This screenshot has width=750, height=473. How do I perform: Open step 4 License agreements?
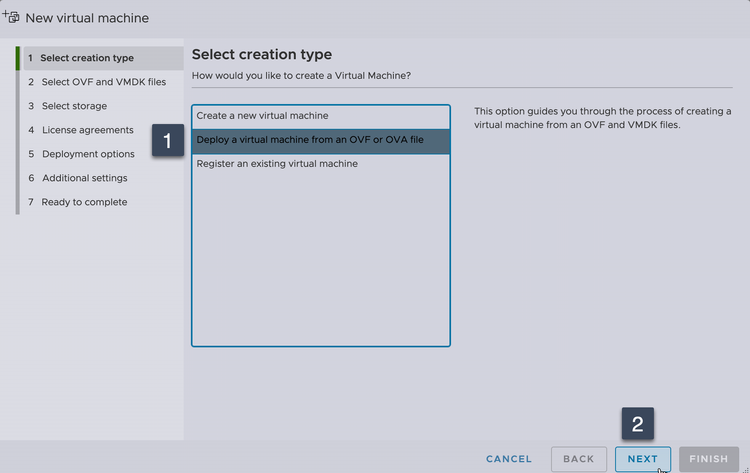pos(87,130)
